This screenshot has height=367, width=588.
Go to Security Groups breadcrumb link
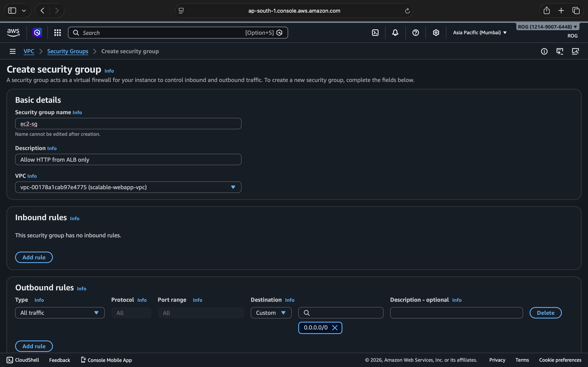[x=68, y=51]
